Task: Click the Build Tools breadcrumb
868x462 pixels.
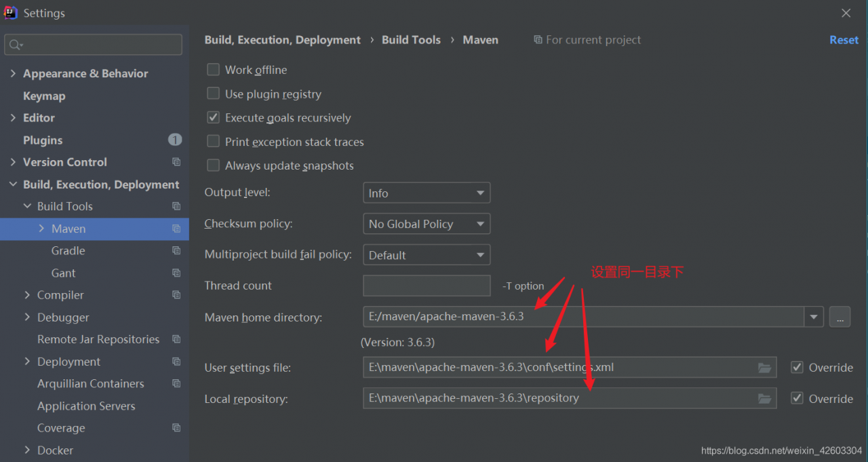Action: click(411, 40)
